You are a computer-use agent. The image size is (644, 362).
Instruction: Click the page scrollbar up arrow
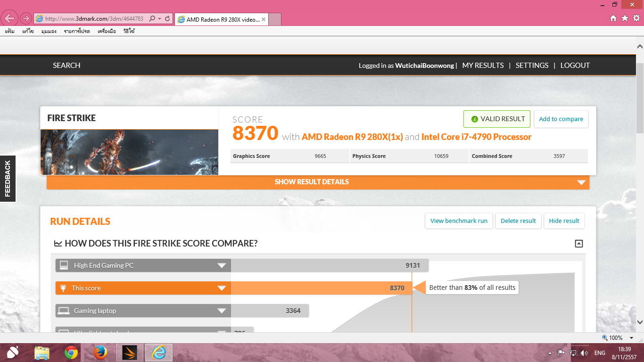click(x=640, y=47)
